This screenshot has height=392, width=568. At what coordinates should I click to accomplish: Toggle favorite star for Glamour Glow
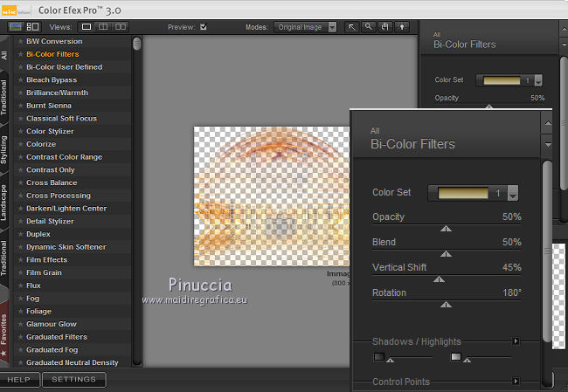click(x=20, y=324)
